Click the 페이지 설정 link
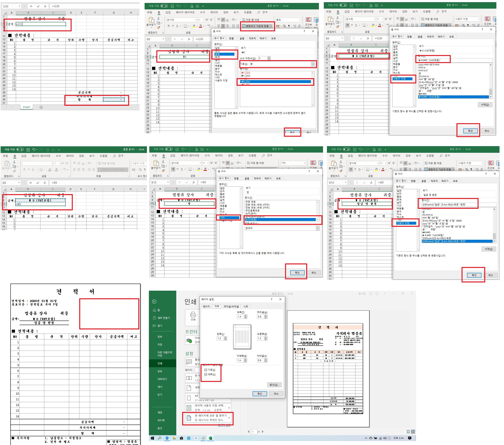Screen dimensions: 504x445 click(224, 425)
